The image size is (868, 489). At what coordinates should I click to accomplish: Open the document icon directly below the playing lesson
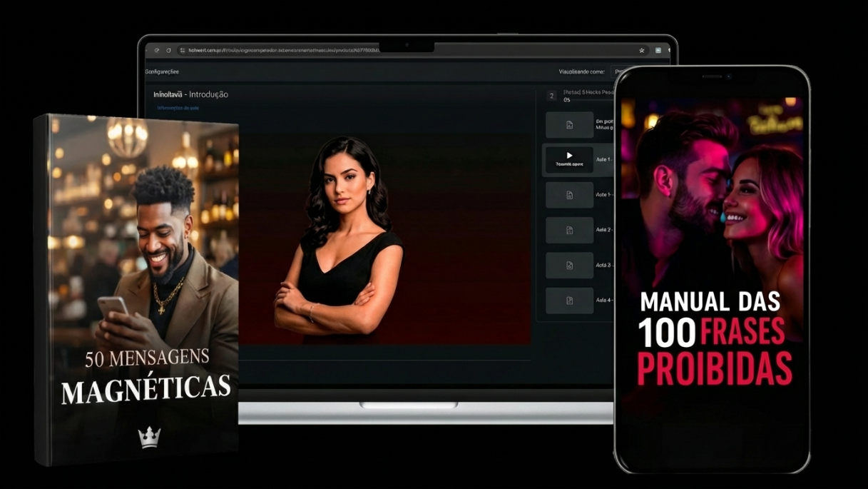[x=569, y=195]
